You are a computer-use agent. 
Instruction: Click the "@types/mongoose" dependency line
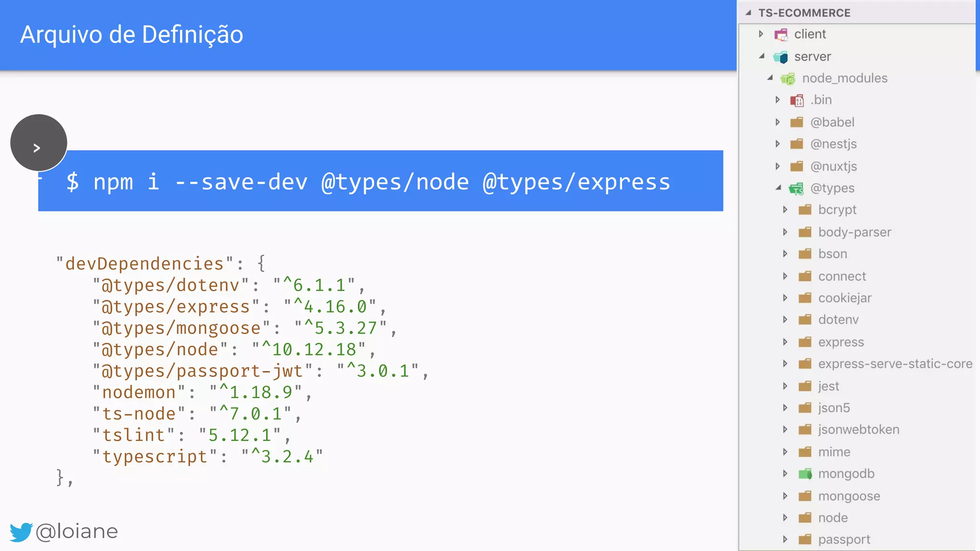[245, 328]
